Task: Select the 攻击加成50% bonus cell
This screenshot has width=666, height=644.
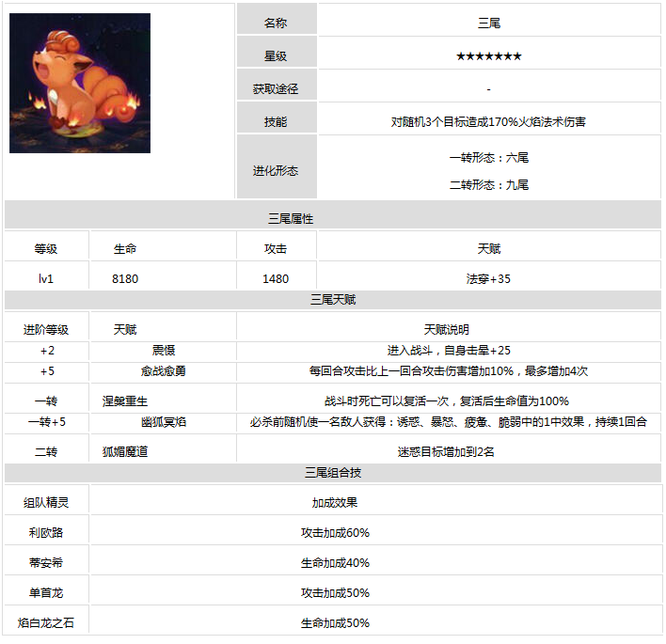Action: 335,592
